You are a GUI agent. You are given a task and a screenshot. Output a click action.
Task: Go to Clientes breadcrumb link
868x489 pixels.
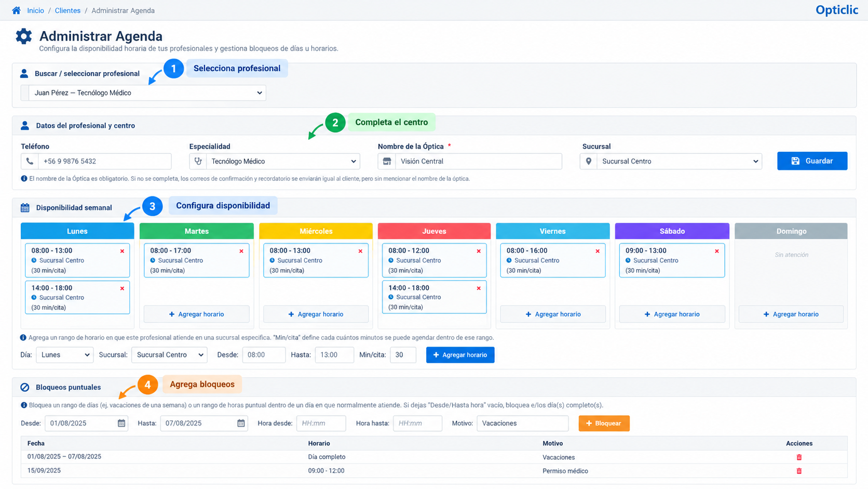tap(67, 10)
